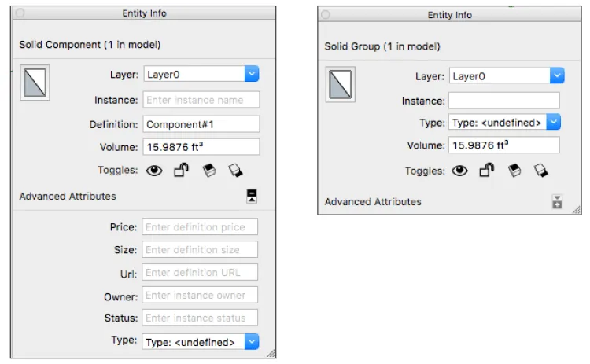Toggle receive shadows icon in Solid Component panel
This screenshot has height=364, width=590.
click(x=208, y=171)
